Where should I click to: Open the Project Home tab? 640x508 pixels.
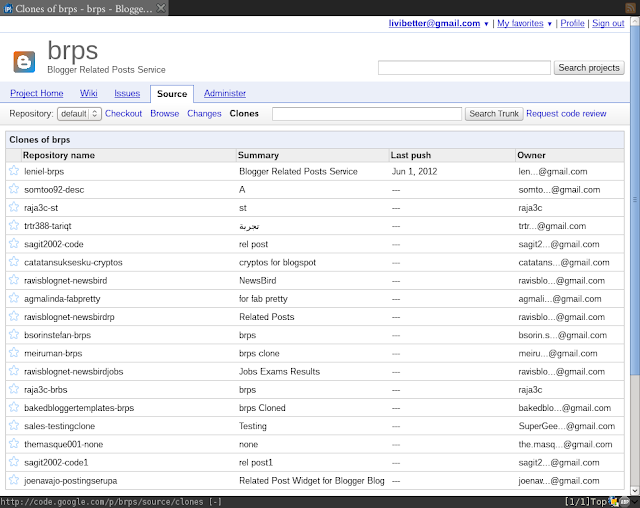tap(37, 93)
